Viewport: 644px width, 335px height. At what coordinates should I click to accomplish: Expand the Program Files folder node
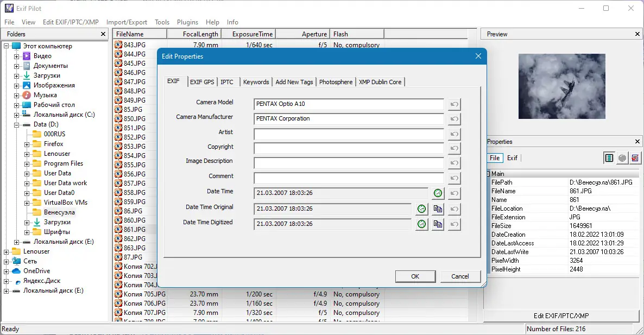point(27,163)
